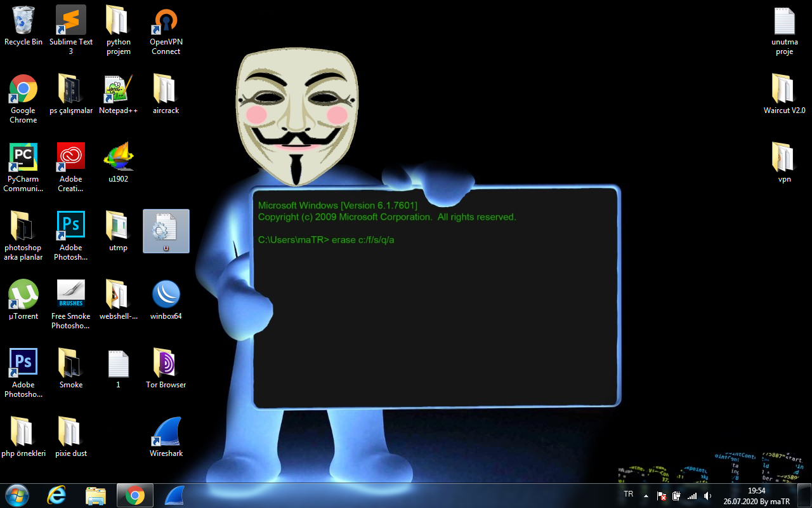Select the u1902 desktop icon
The height and width of the screenshot is (508, 812).
pyautogui.click(x=118, y=163)
